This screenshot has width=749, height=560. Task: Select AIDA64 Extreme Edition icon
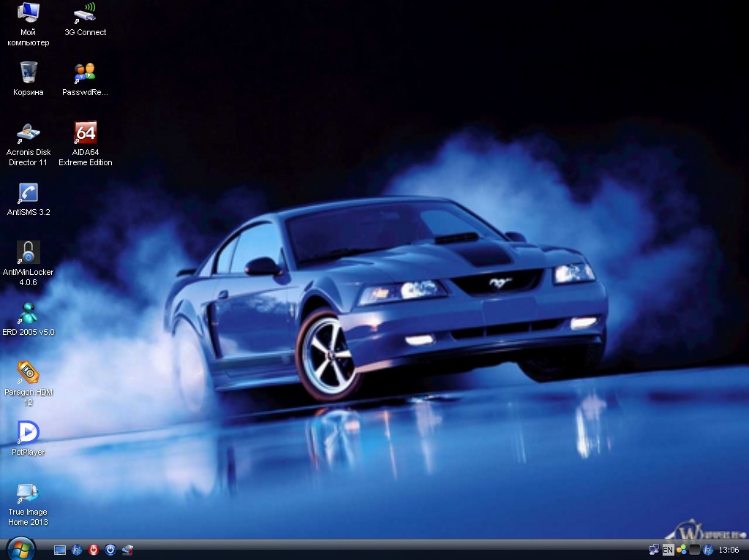pos(86,133)
